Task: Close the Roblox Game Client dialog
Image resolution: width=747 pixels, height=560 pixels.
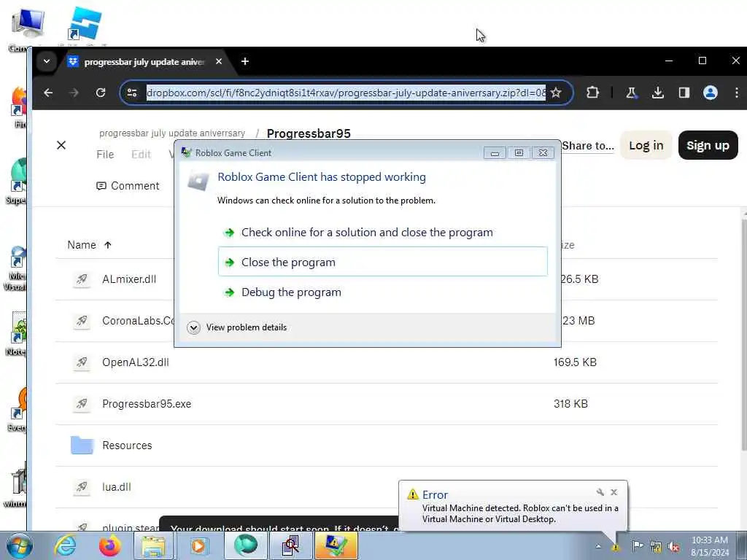Action: pos(543,153)
